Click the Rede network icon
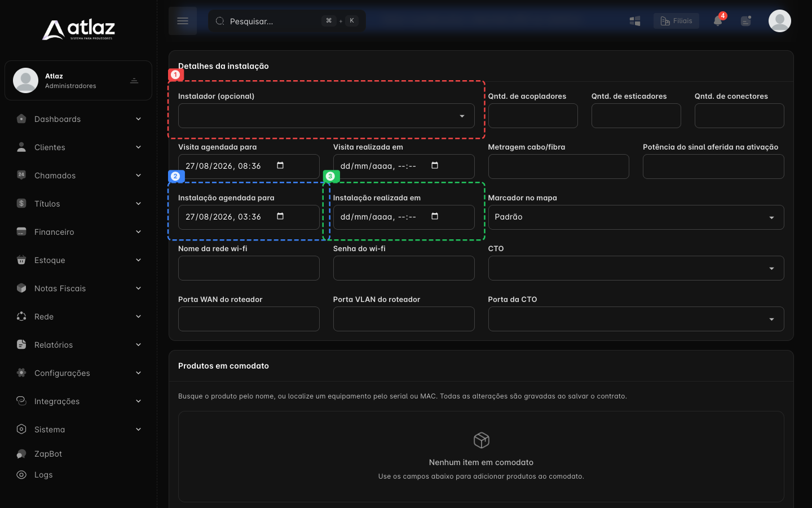The image size is (812, 508). pyautogui.click(x=21, y=317)
